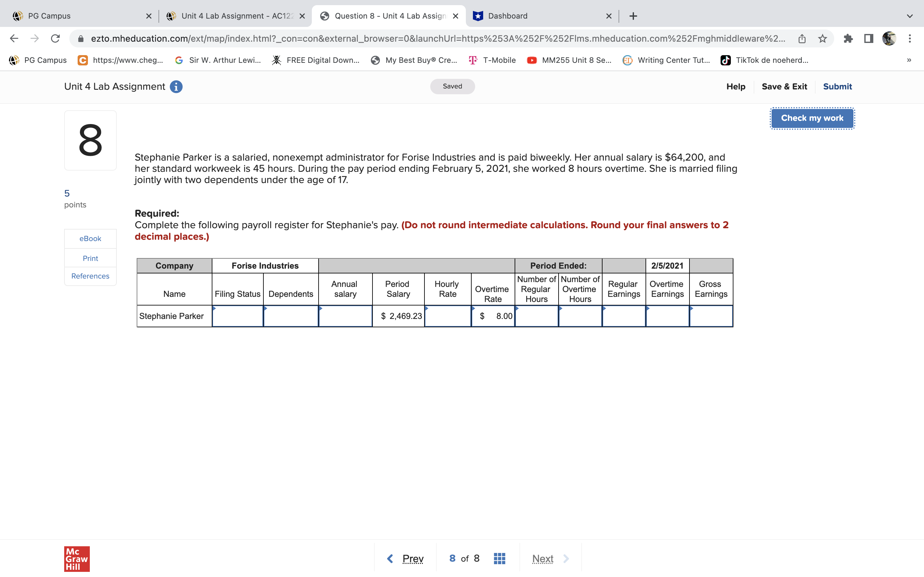Click the Submit link
This screenshot has height=577, width=924.
pyautogui.click(x=837, y=87)
